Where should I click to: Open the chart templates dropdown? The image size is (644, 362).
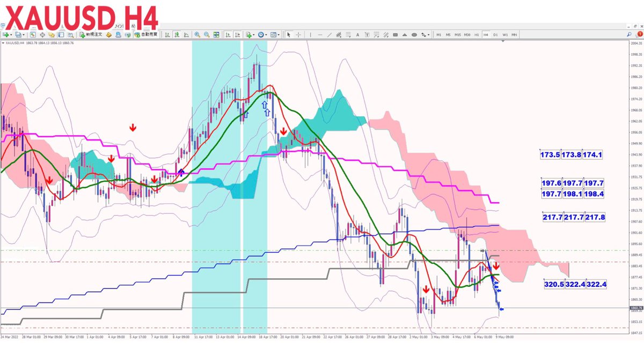[275, 35]
